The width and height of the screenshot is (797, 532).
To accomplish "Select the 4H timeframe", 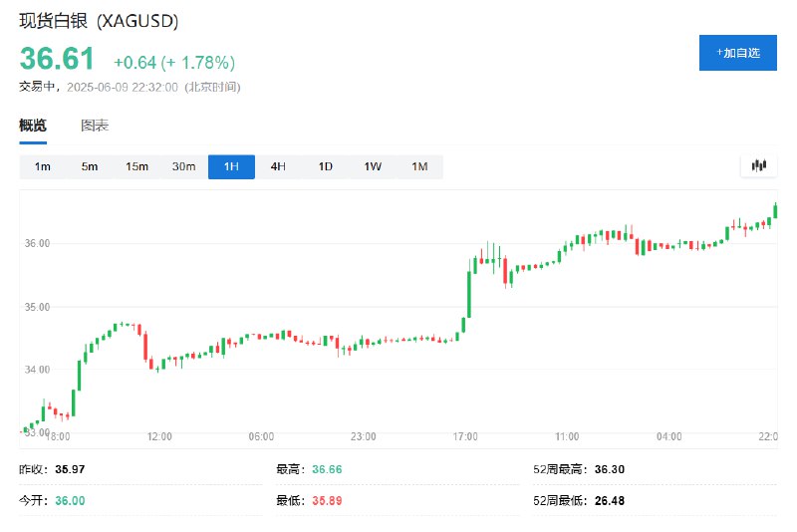I will 278,166.
